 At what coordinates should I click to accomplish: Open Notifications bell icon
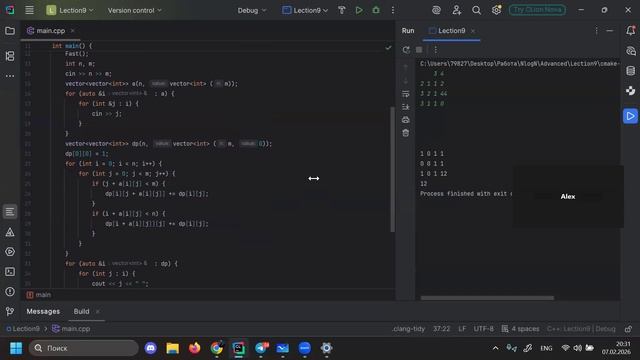point(631,31)
